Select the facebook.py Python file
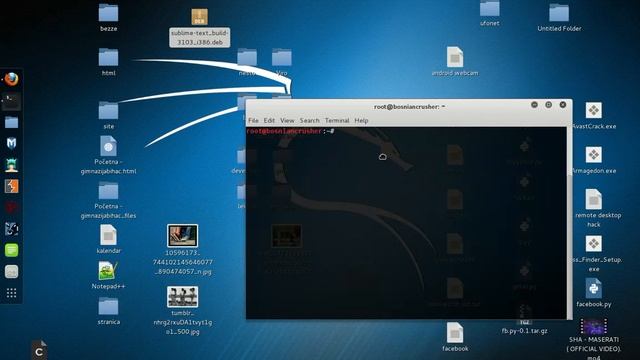640x360 pixels. 593,288
